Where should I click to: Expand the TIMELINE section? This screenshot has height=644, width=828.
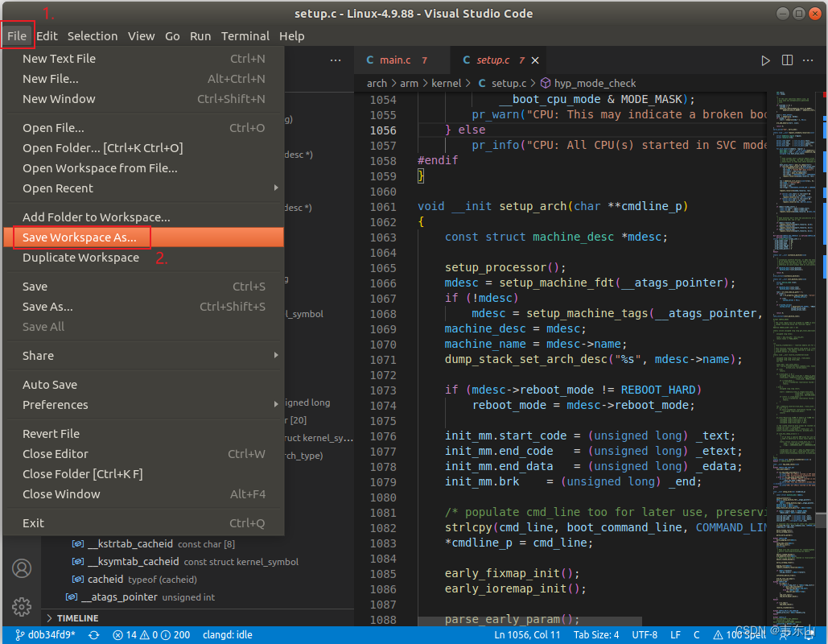[x=197, y=617]
